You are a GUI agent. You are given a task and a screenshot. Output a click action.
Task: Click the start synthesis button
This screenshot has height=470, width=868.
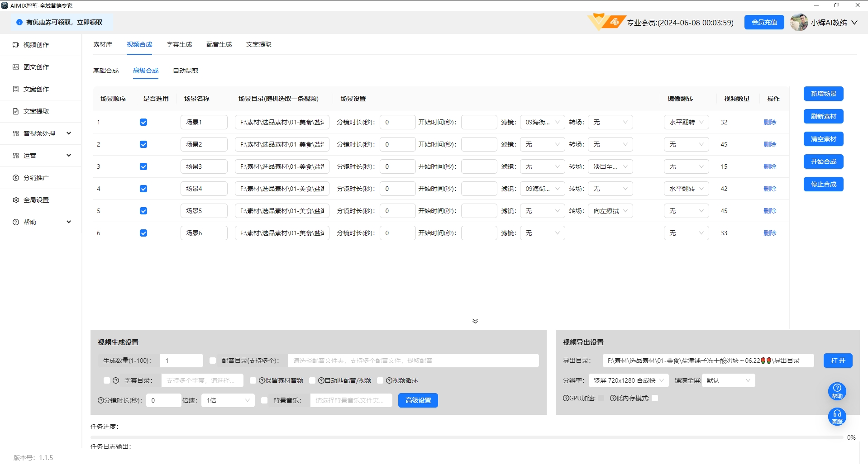(x=823, y=161)
